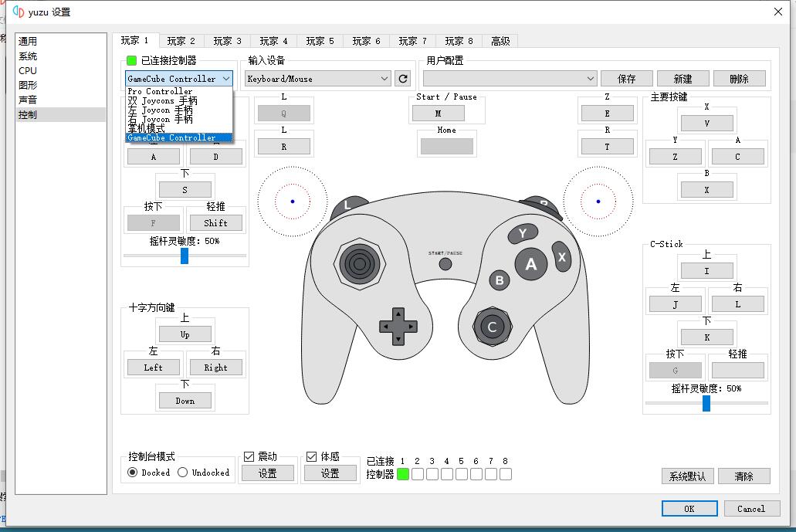Select the Undocked radio button

click(183, 473)
